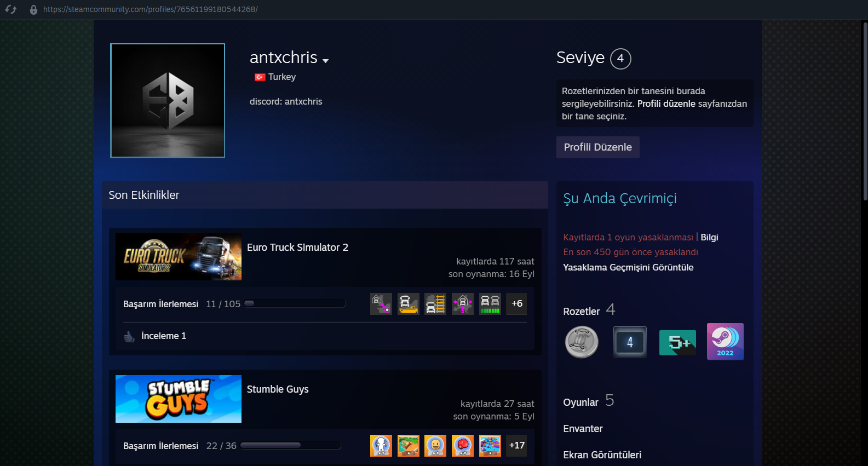868x466 pixels.
Task: Click the antxchris profile avatar image
Action: [x=168, y=101]
